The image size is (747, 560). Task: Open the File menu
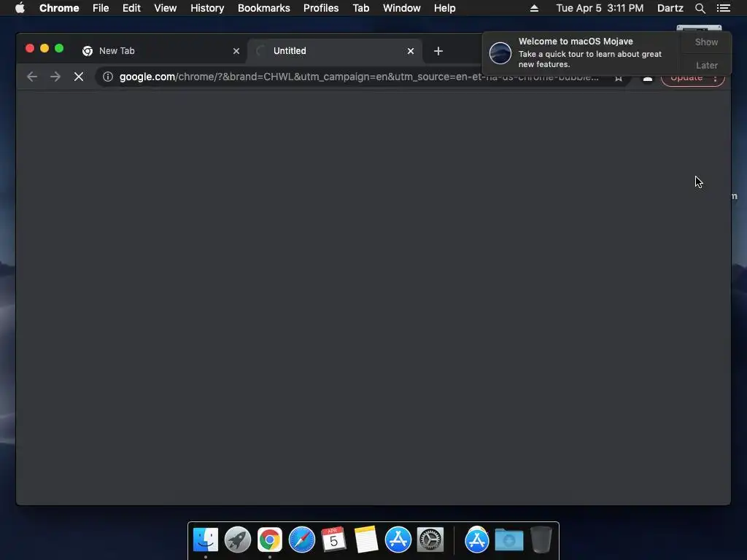[101, 8]
